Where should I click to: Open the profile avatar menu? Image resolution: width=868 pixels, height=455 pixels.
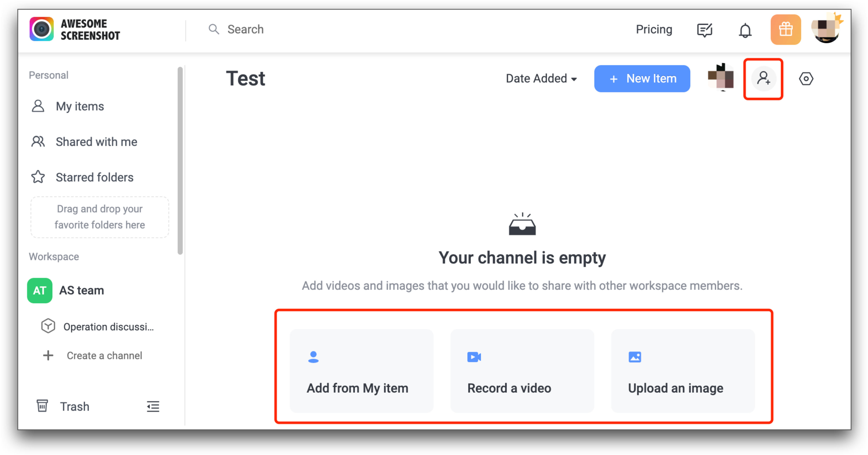(x=826, y=30)
